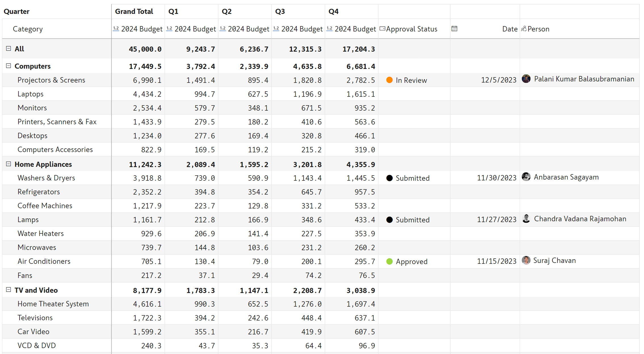Click the numeric icon on Q2 2024 Budget
Viewport: 644px width, 354px height.
222,28
